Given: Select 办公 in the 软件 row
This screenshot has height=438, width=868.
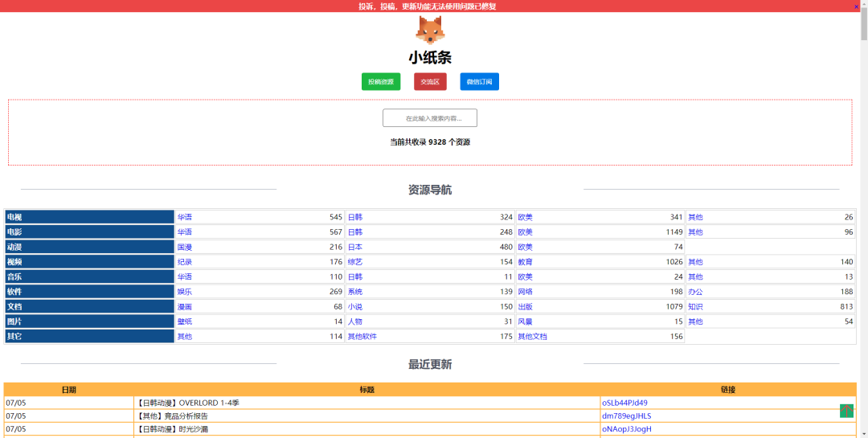Looking at the screenshot, I should (695, 292).
